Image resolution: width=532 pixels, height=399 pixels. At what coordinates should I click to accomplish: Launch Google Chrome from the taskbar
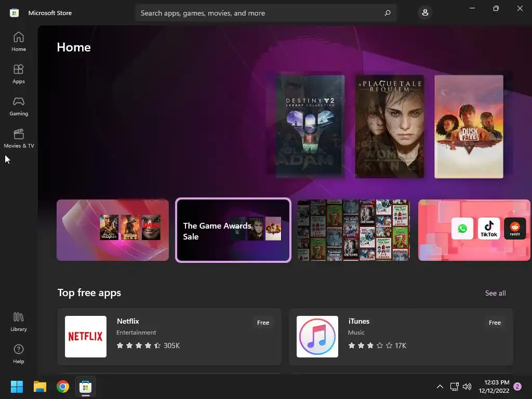(x=63, y=387)
